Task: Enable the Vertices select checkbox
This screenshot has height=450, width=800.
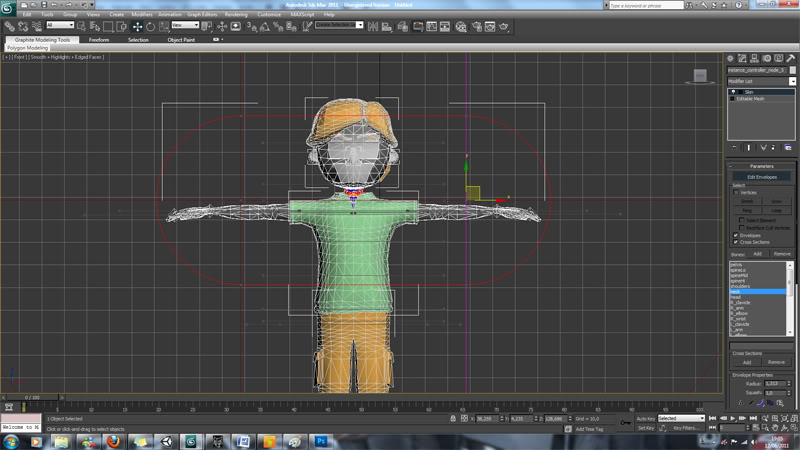Action: pyautogui.click(x=736, y=192)
